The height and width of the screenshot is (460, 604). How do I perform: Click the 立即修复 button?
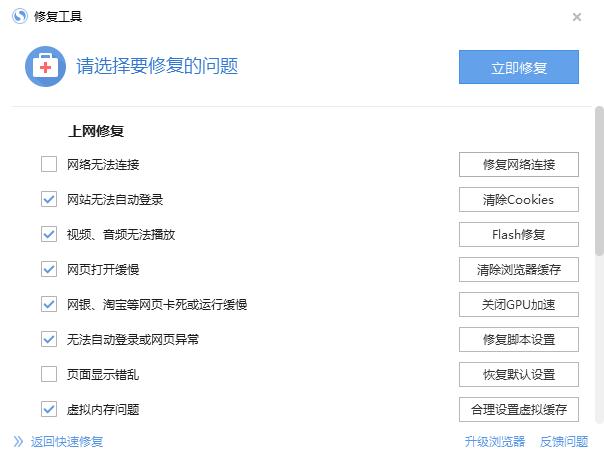(x=519, y=67)
